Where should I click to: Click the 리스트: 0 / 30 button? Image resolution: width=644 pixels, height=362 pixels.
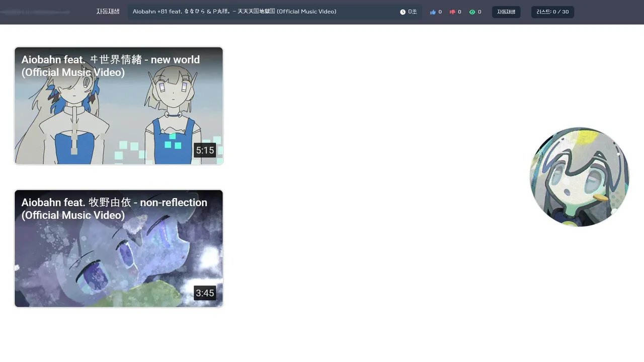tap(552, 12)
